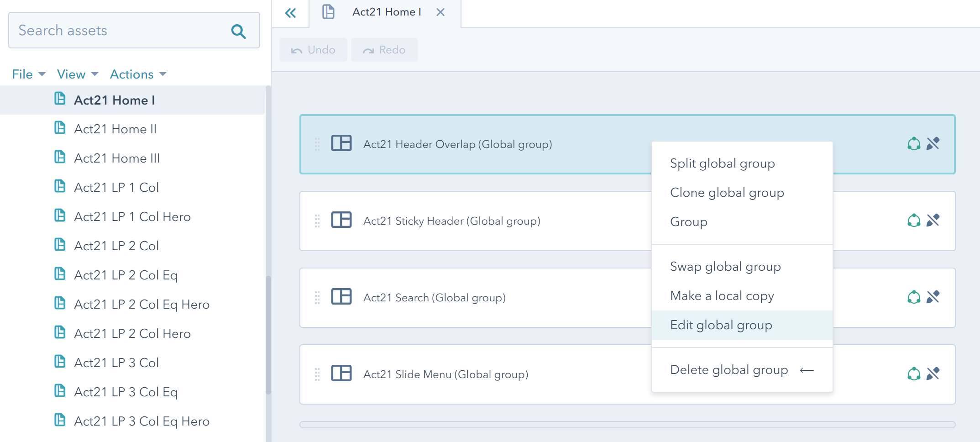Image resolution: width=980 pixels, height=442 pixels.
Task: Select Delete global group menu entry
Action: coord(728,370)
